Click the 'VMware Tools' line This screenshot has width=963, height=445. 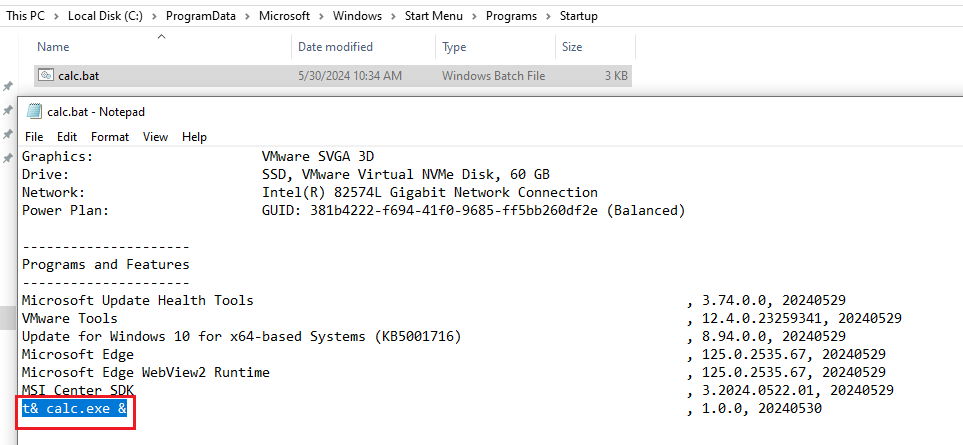tap(69, 319)
